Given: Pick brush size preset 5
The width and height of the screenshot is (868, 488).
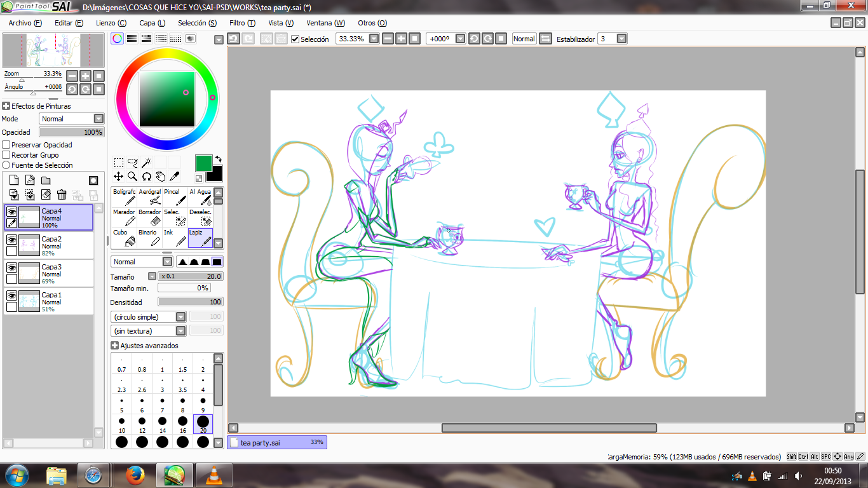Looking at the screenshot, I should click(121, 404).
